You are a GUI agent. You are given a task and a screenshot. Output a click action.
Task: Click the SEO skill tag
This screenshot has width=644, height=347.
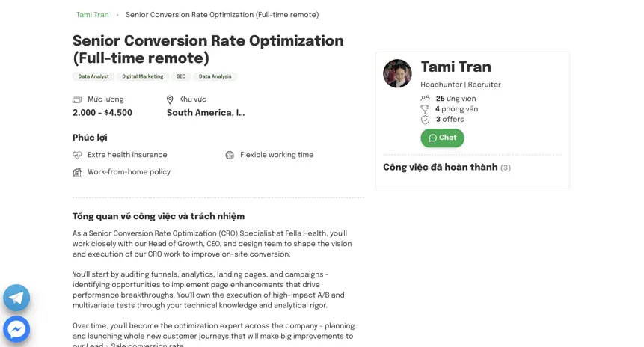181,76
